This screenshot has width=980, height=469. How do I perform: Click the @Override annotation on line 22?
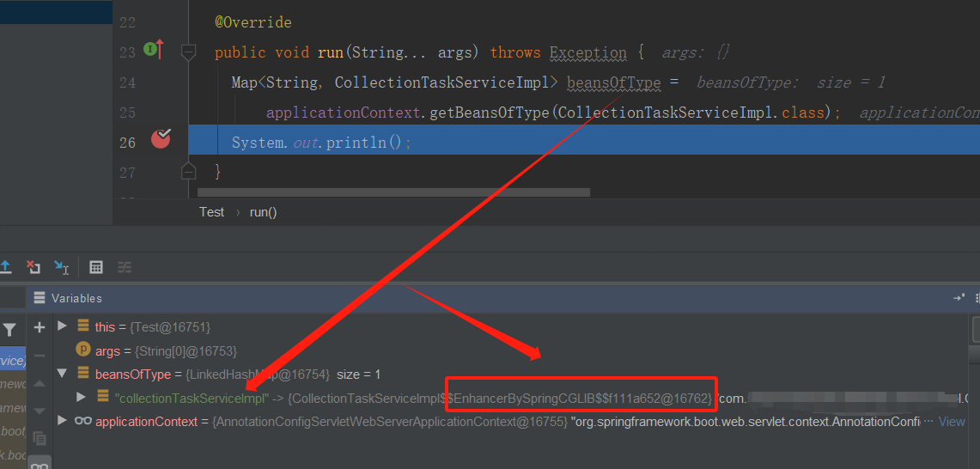click(253, 22)
